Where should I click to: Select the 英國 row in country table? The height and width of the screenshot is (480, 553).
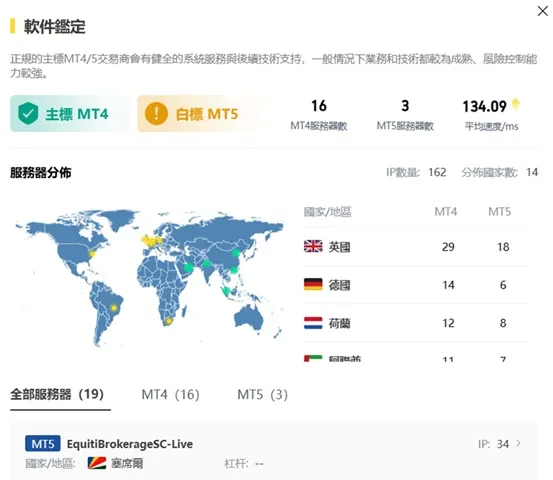tap(416, 247)
